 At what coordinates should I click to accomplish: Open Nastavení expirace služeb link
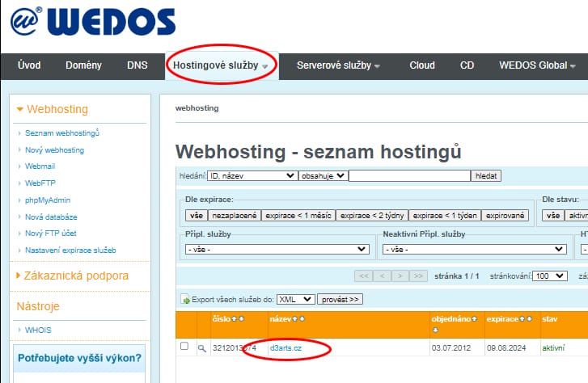point(70,250)
